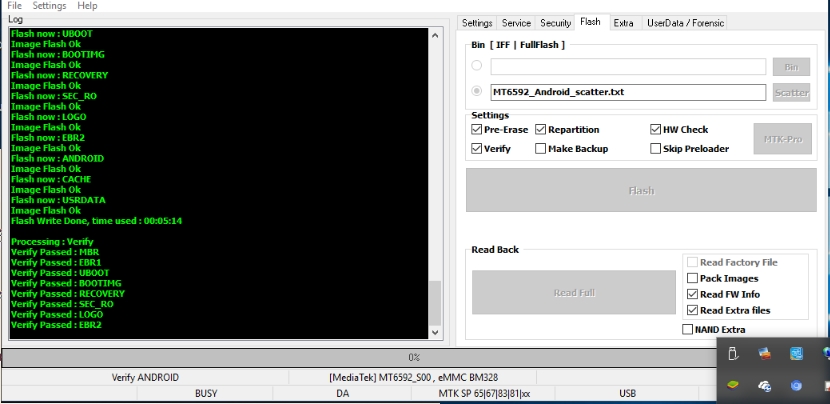Switch to the Settings tab
Screen dimensions: 830x404
point(477,23)
